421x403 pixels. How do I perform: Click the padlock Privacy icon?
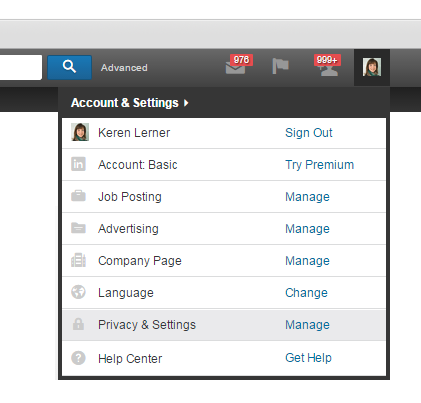point(78,324)
